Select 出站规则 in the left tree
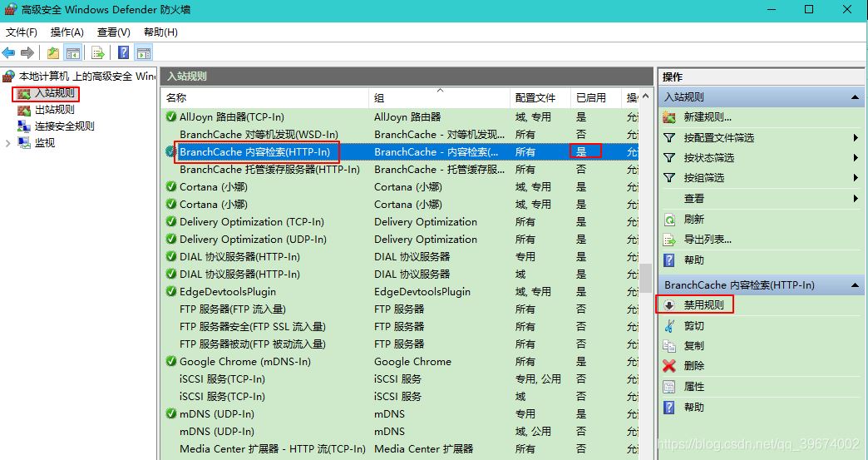 (x=54, y=110)
